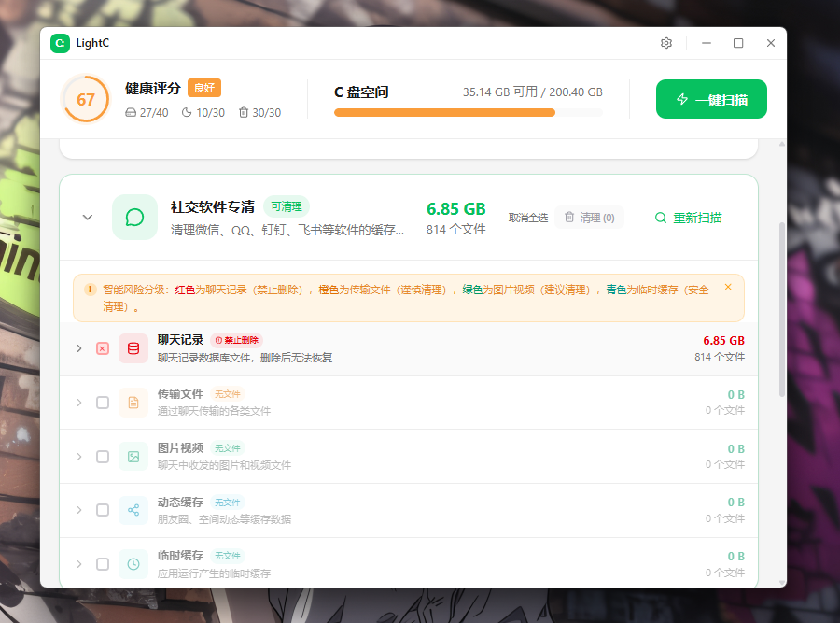Image resolution: width=840 pixels, height=623 pixels.
Task: Click the health score 67 circle
Action: click(x=85, y=99)
